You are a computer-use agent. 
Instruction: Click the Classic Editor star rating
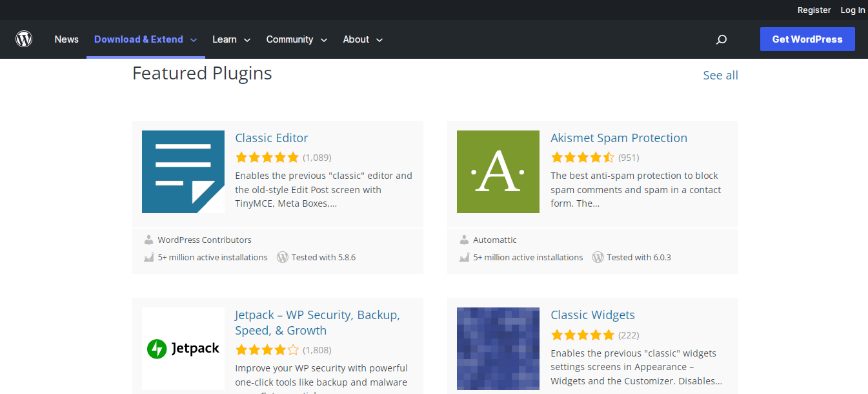click(x=267, y=157)
